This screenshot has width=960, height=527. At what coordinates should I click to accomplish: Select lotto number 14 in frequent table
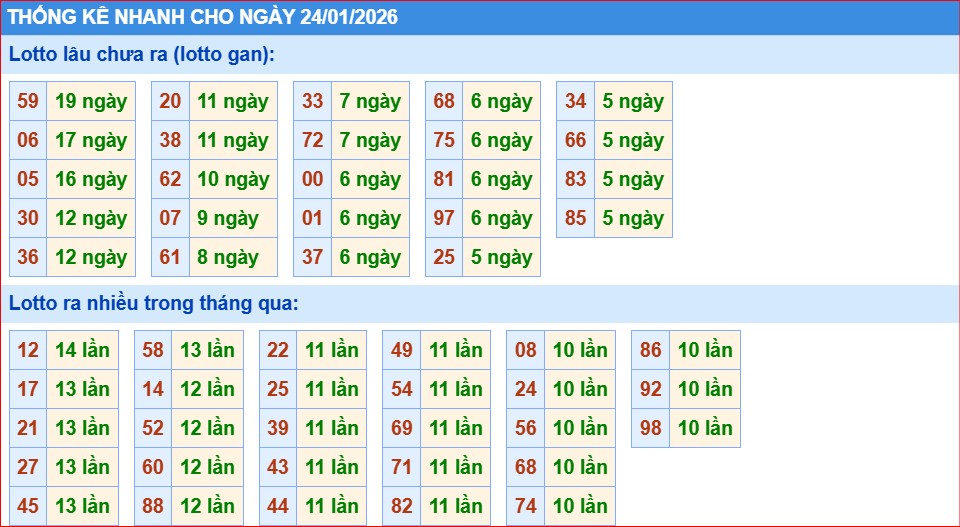tap(153, 389)
